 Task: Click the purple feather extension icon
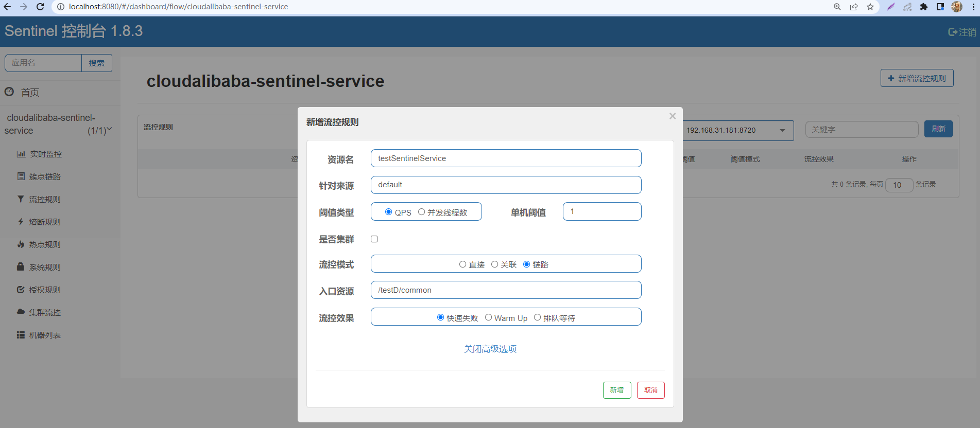point(891,7)
